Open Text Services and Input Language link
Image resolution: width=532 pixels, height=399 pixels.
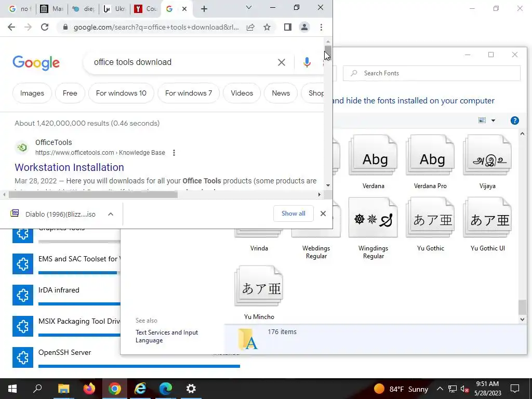coord(167,336)
